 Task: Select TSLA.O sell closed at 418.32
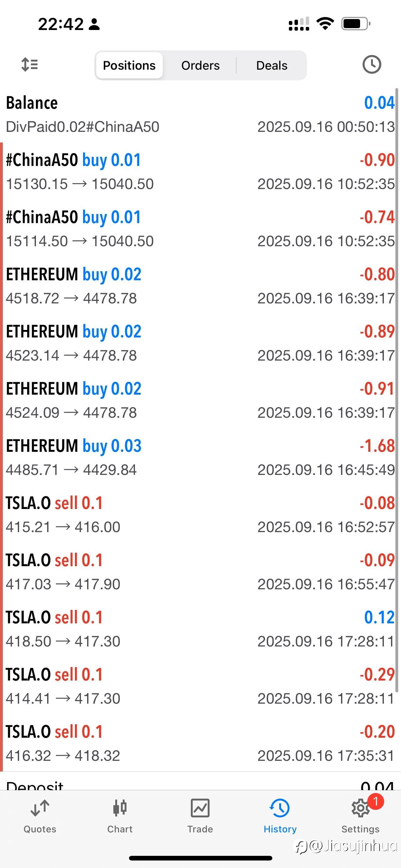click(200, 743)
